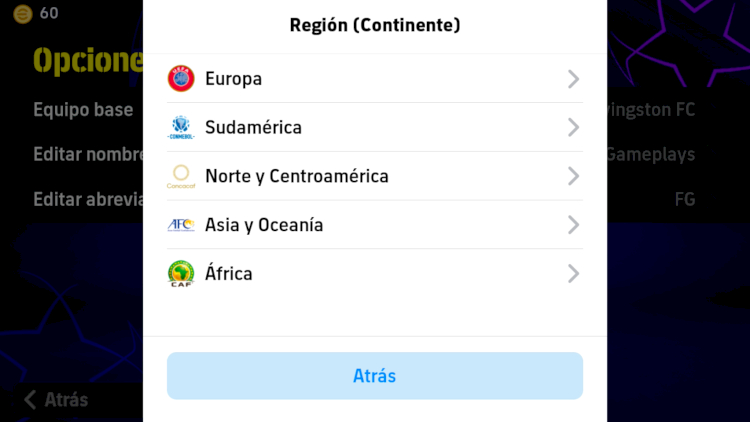Choose África region

375,274
